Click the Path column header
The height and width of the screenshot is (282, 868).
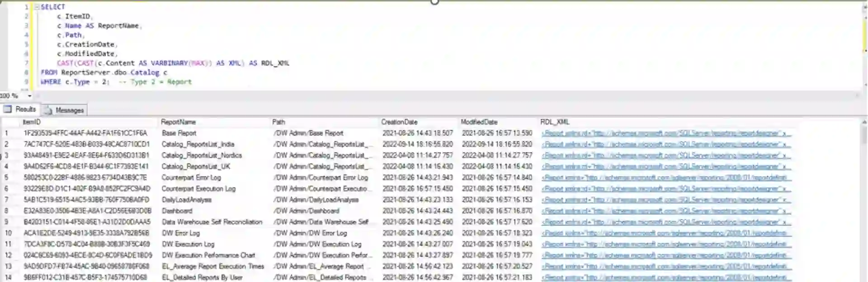tap(278, 122)
